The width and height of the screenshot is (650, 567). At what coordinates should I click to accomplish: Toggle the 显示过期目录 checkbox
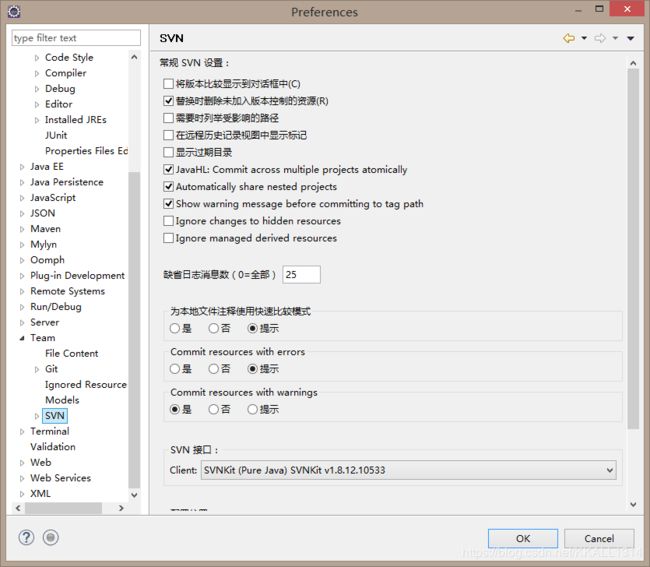(x=168, y=152)
